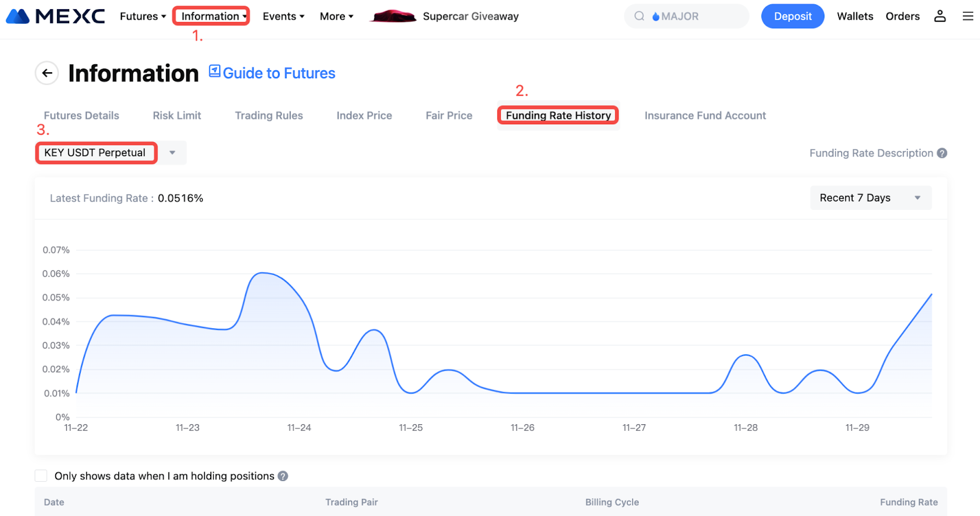
Task: Open the Futures dropdown in navbar
Action: coord(143,17)
